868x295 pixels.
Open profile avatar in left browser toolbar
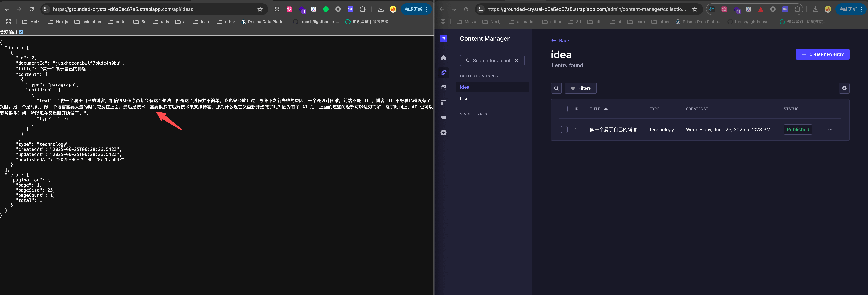(x=393, y=9)
